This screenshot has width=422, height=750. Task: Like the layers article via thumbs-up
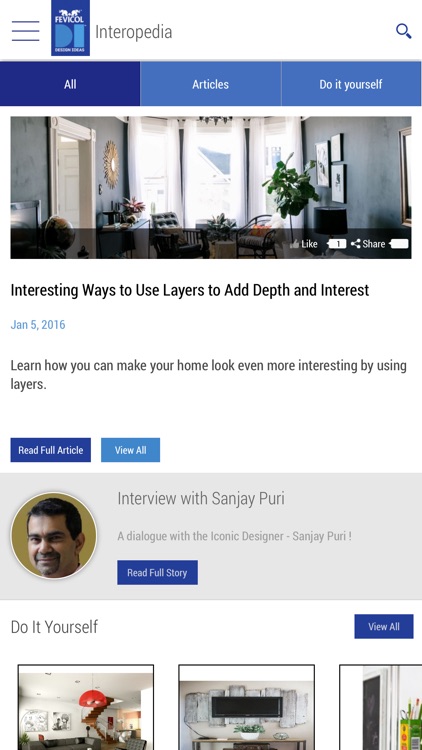tap(304, 244)
